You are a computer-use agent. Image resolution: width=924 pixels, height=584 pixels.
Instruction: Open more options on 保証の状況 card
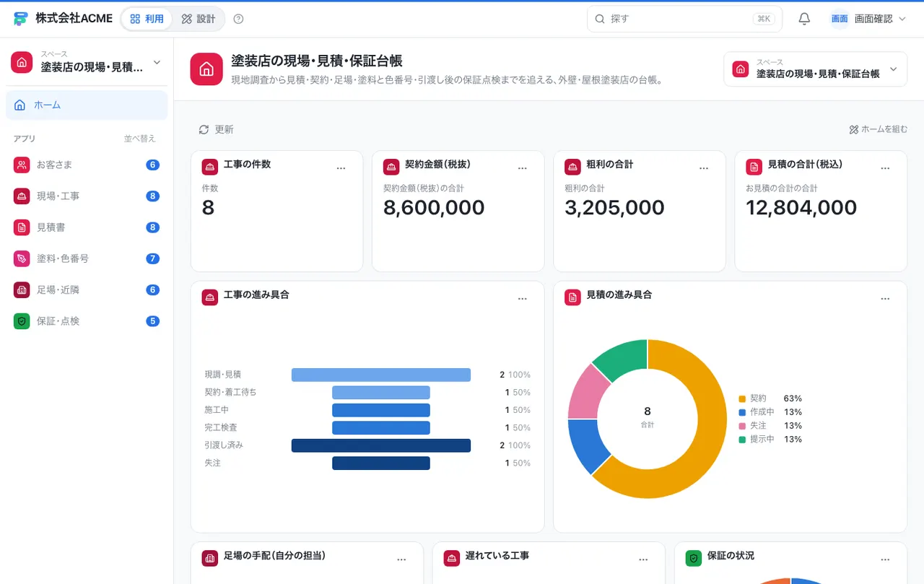click(x=885, y=559)
